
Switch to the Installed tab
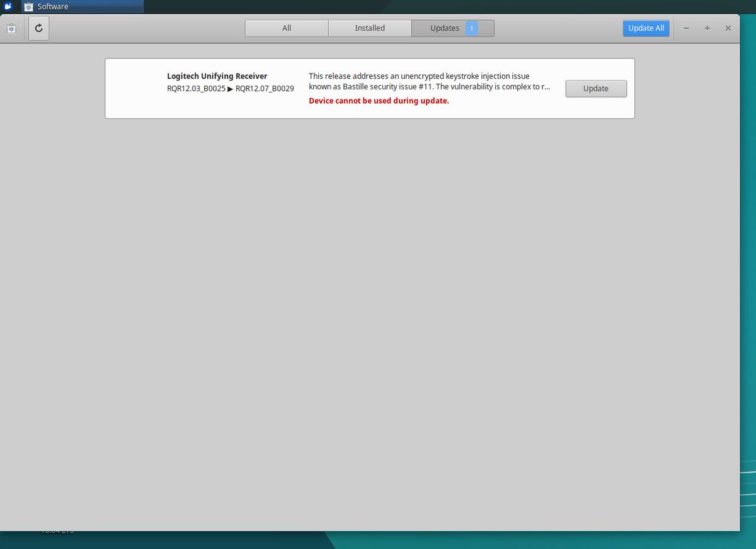tap(370, 28)
